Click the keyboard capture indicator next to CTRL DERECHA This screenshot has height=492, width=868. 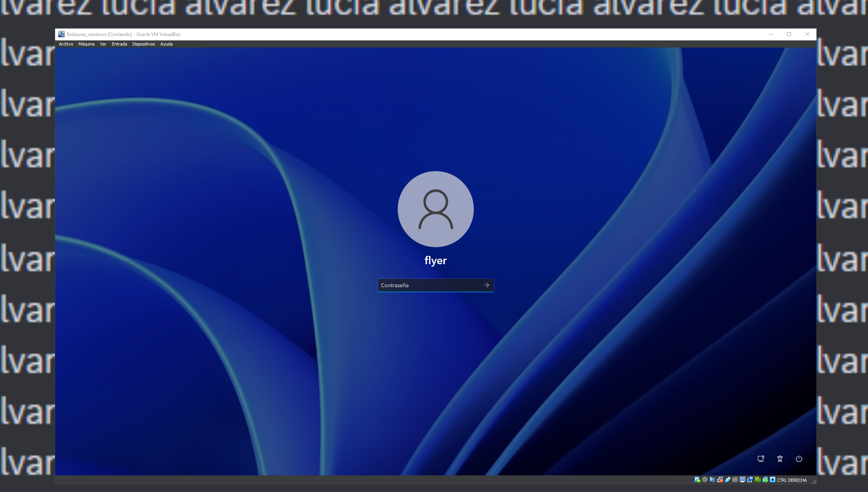pos(772,480)
